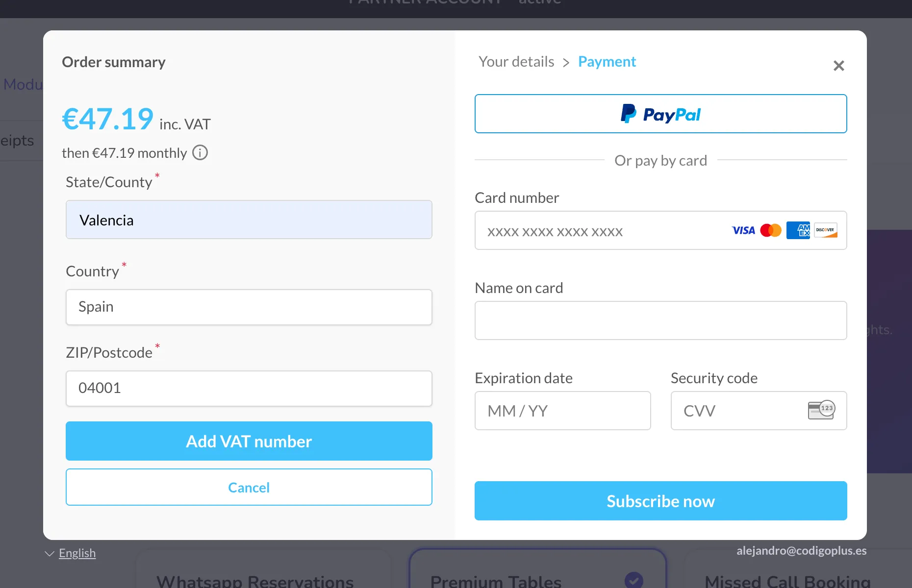This screenshot has width=912, height=588.
Task: Select the Expiration date field
Action: pos(562,411)
